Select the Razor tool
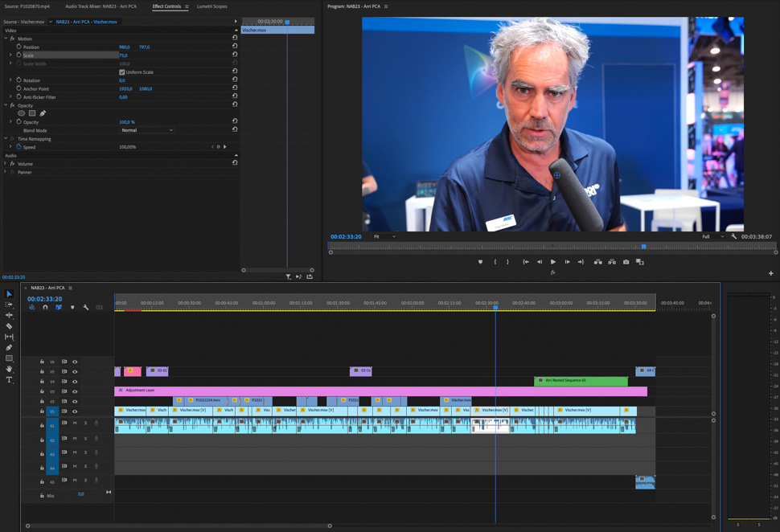The width and height of the screenshot is (780, 532). tap(9, 326)
